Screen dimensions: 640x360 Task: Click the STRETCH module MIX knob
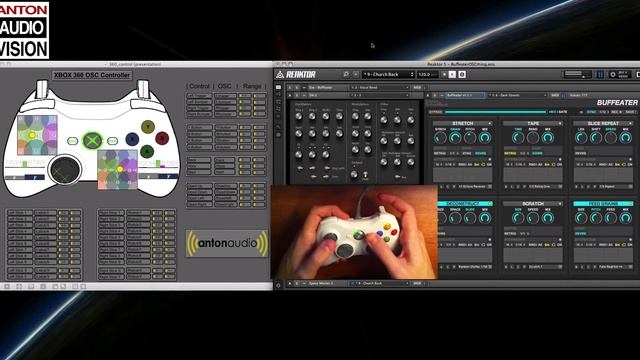[485, 138]
